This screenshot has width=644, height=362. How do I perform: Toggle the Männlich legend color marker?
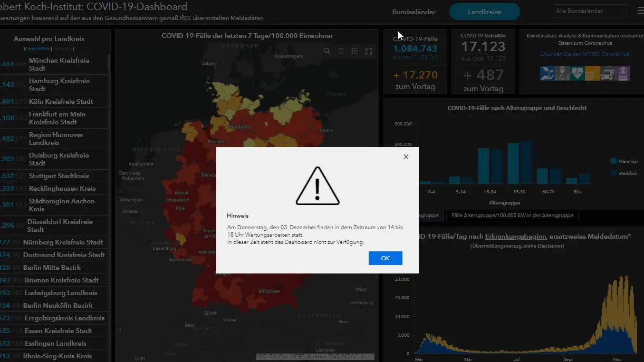pos(613,161)
